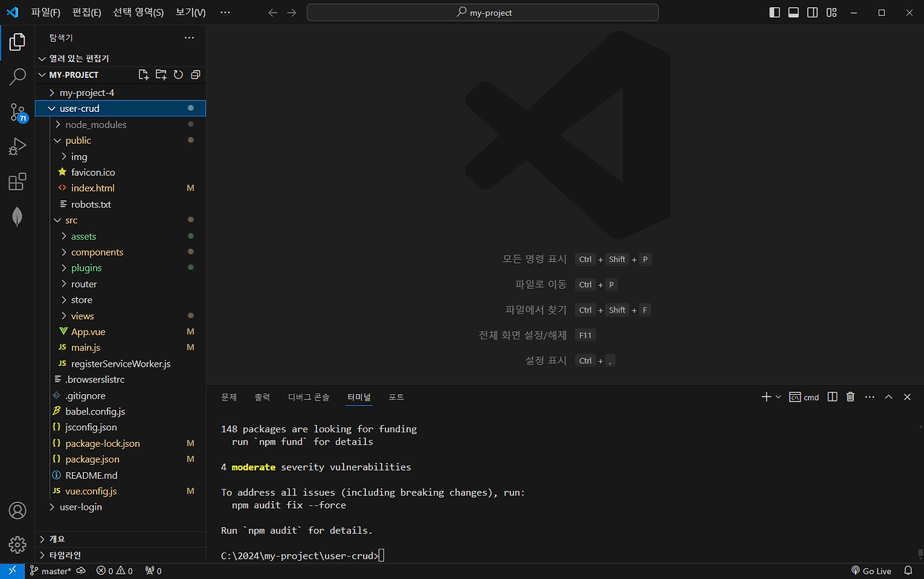Viewport: 924px width, 579px height.
Task: Open the 파일(F) menu
Action: coord(45,12)
